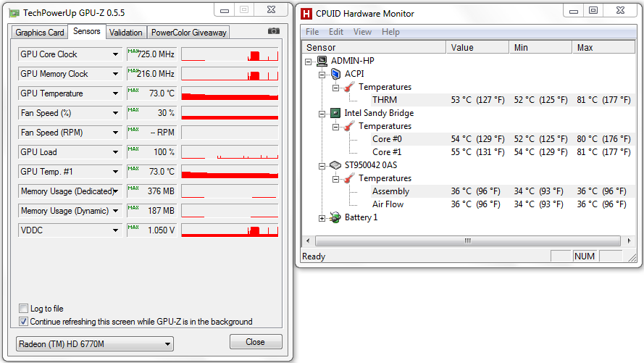Image resolution: width=644 pixels, height=363 pixels.
Task: Click MAX indicator for Fan Speed (%)
Action: pos(133,110)
